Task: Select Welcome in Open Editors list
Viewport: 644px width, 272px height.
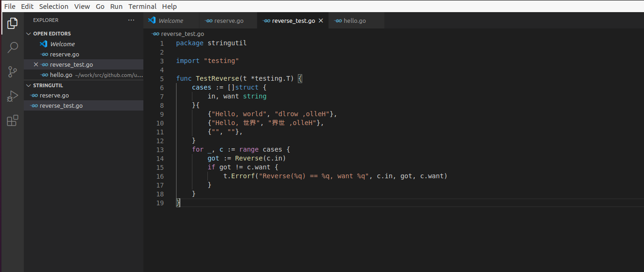Action: tap(84, 44)
